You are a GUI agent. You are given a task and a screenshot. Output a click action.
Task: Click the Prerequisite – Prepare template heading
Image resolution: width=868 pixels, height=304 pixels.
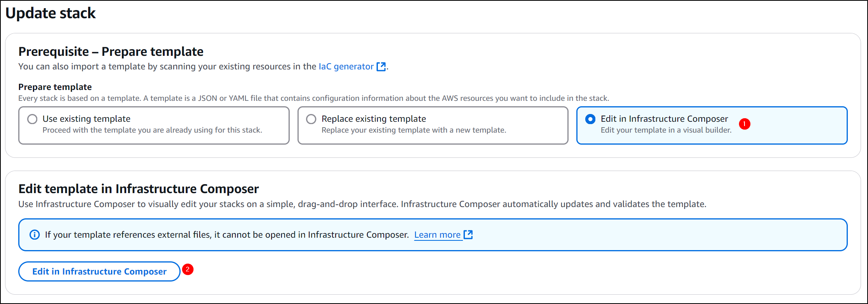click(x=111, y=52)
